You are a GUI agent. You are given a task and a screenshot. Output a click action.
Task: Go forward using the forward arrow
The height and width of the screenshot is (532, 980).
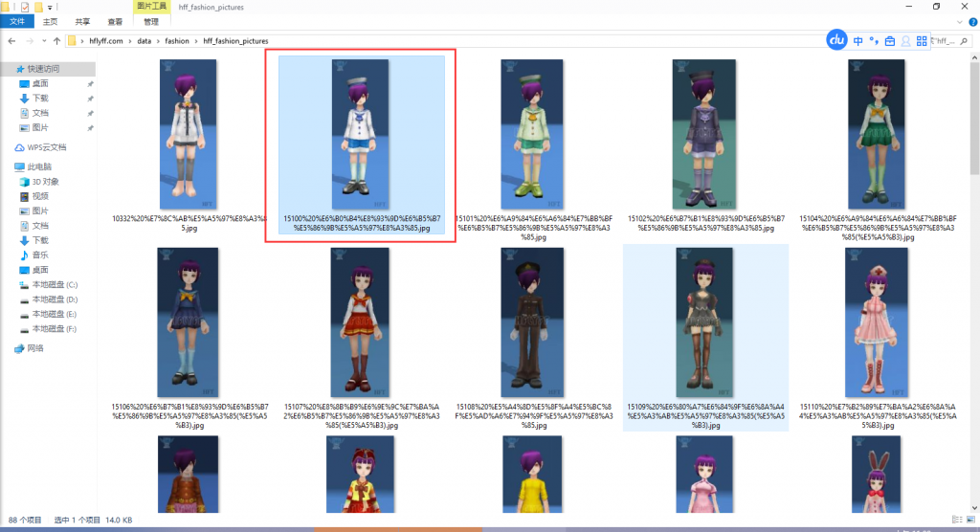(x=30, y=41)
